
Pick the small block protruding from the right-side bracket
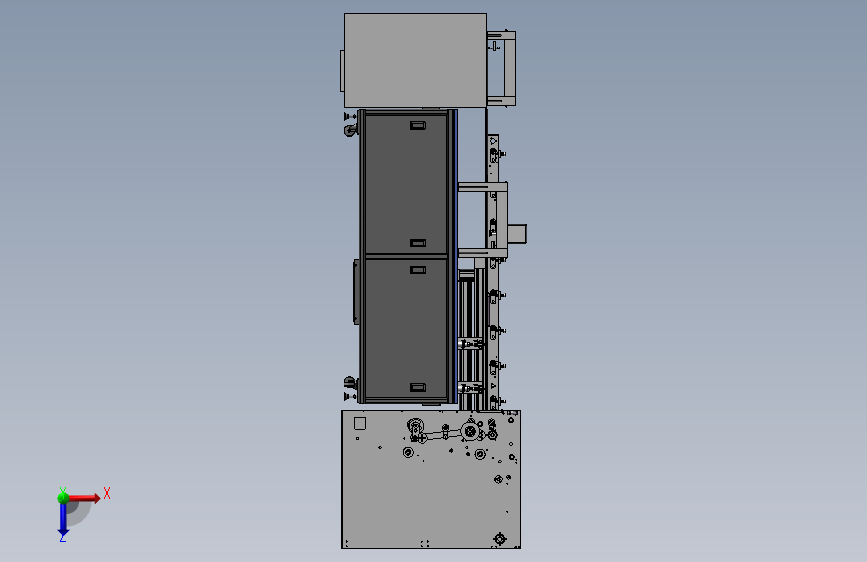pos(517,233)
